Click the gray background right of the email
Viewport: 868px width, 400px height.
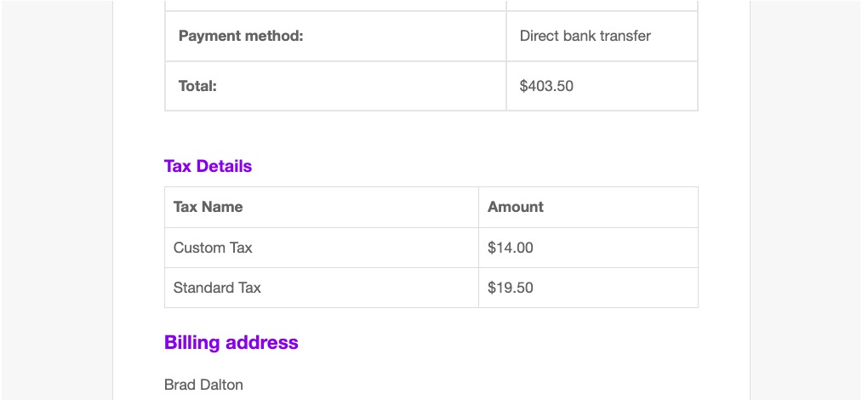click(x=808, y=200)
